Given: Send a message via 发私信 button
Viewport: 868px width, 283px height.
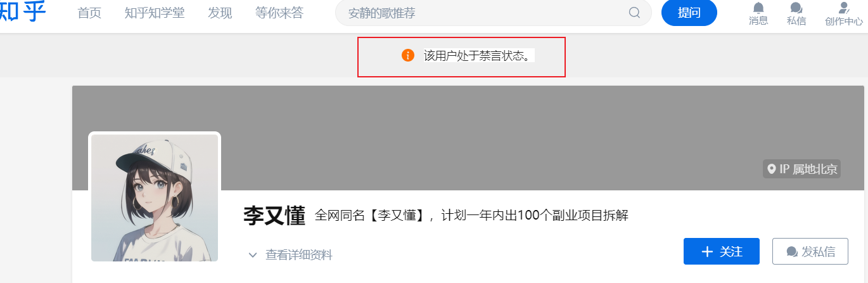Looking at the screenshot, I should point(810,252).
